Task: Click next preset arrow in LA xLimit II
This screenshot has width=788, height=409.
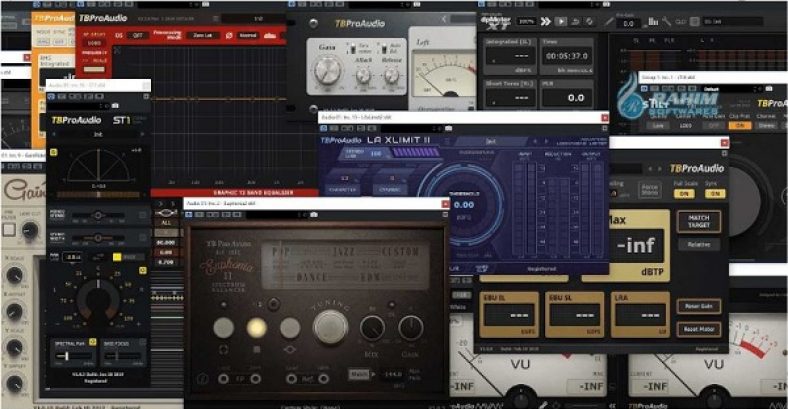Action: tap(547, 142)
